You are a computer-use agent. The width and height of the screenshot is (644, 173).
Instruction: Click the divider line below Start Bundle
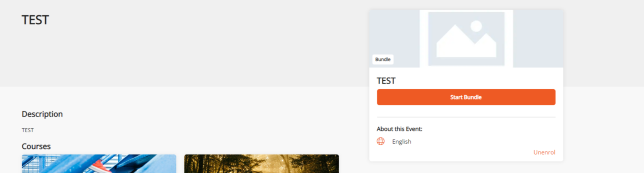(x=466, y=117)
